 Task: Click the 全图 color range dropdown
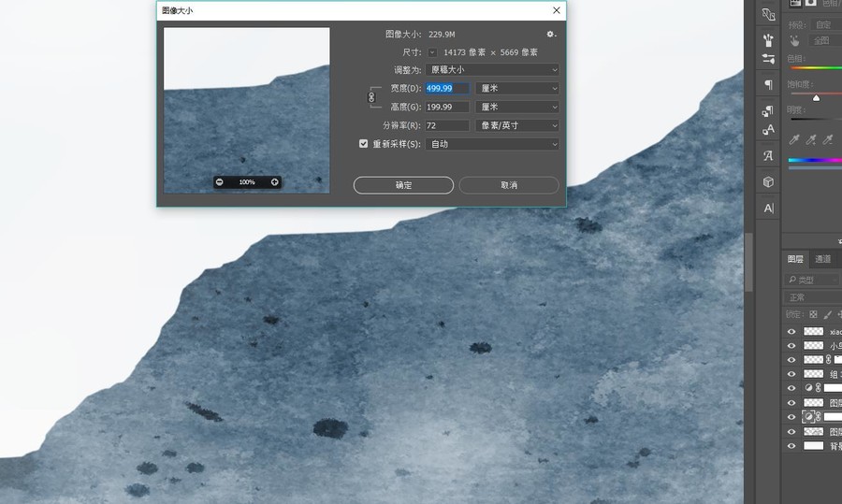(x=826, y=41)
